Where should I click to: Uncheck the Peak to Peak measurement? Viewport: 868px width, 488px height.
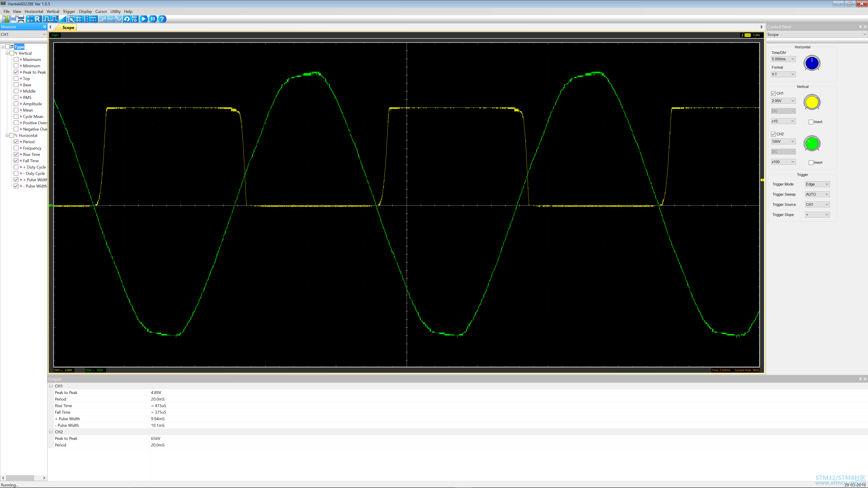tap(16, 72)
